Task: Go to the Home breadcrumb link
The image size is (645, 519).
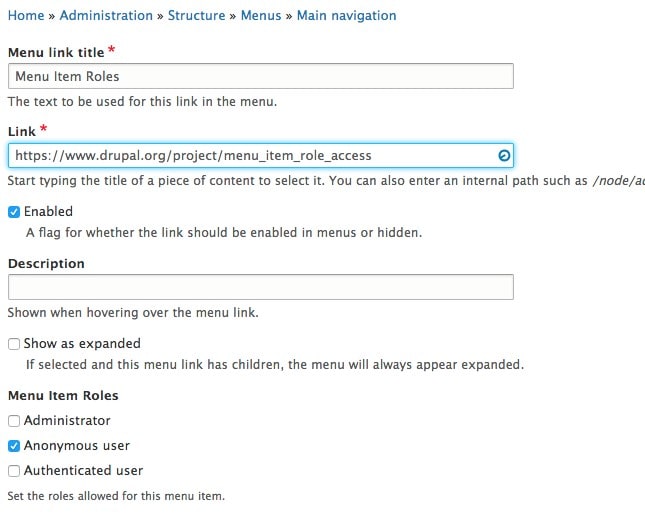Action: (26, 16)
